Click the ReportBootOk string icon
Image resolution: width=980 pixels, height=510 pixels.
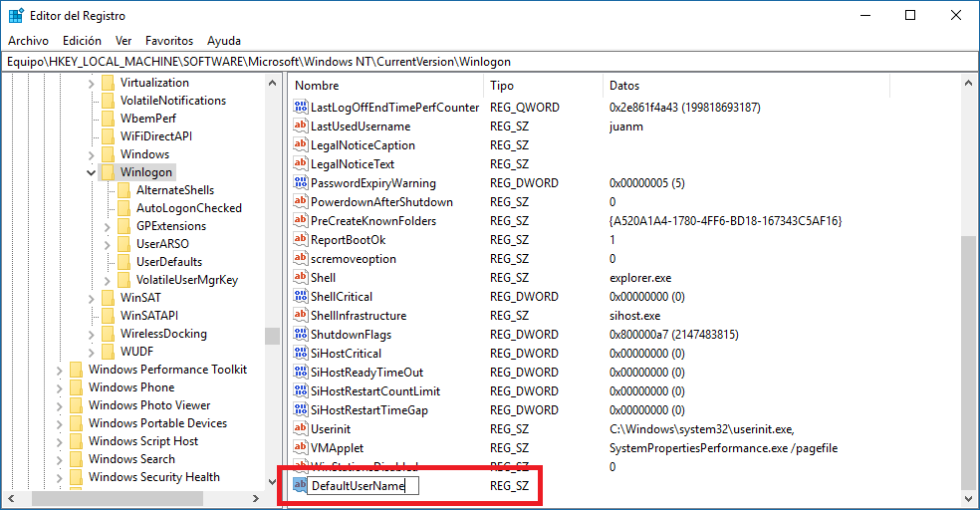[x=301, y=239]
